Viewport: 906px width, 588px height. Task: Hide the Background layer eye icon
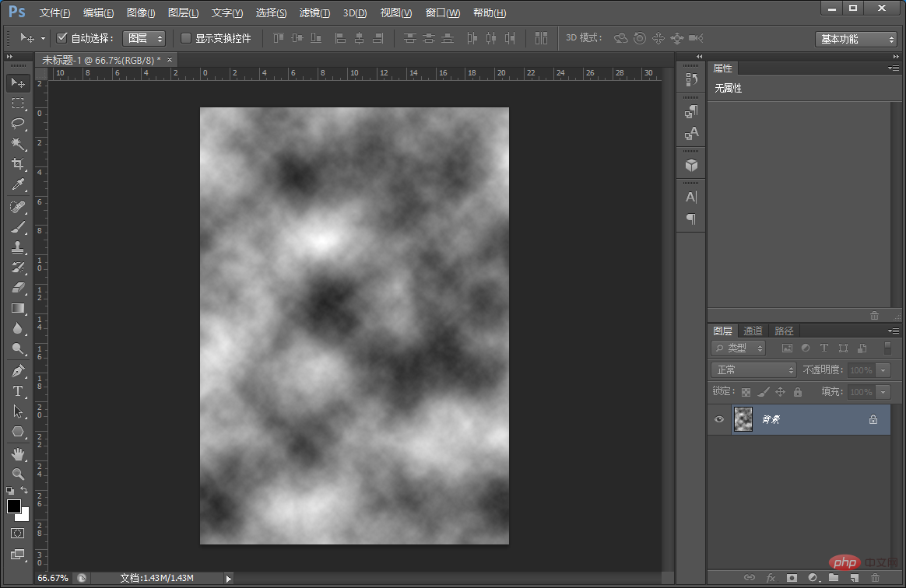pos(718,419)
